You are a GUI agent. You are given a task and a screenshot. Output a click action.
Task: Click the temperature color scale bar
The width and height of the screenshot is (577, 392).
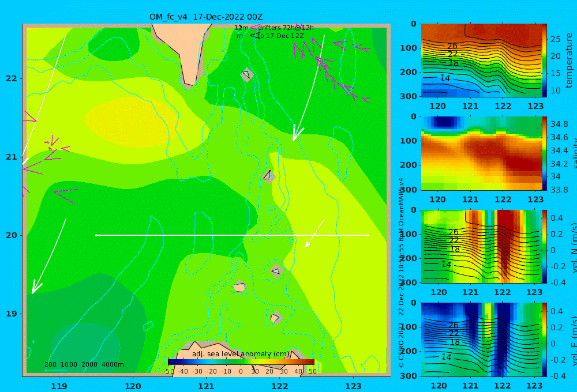tap(545, 61)
